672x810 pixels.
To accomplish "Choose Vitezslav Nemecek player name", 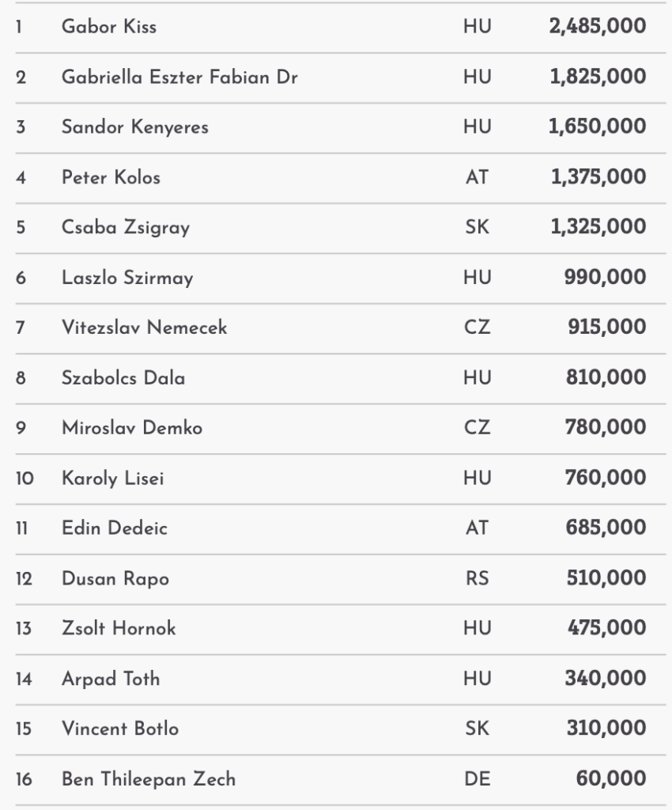I will coord(144,327).
